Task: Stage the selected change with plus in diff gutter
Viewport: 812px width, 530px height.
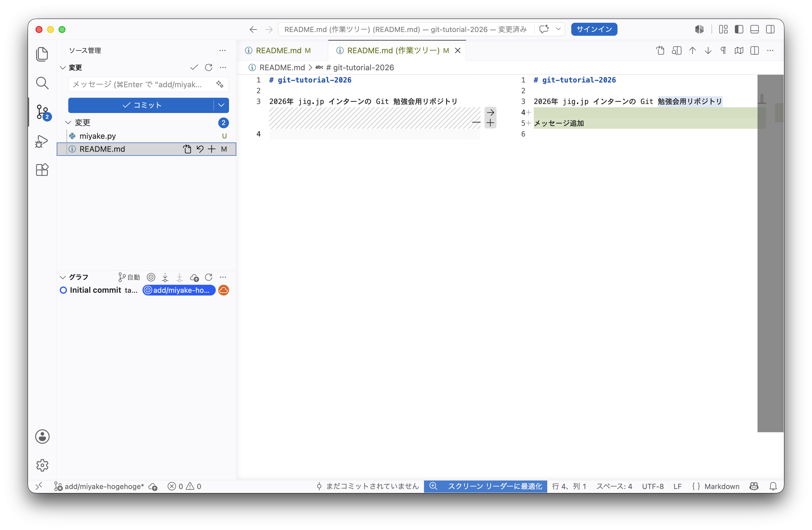Action: 490,123
